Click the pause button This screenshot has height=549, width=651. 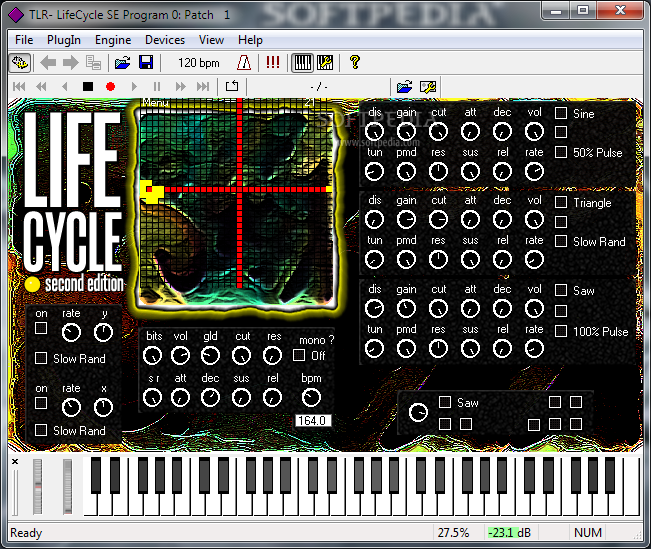coord(157,86)
